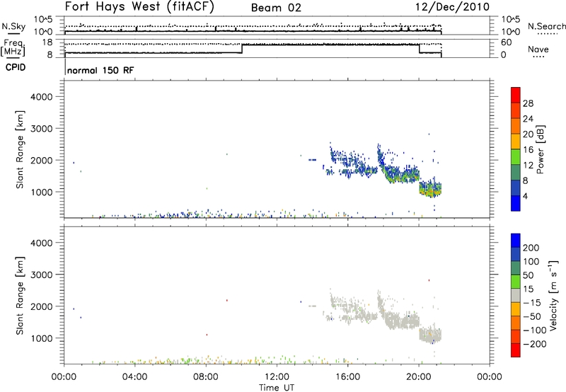
Task: Click the 'Velocity [m s-1]' colorbar title
Action: click(554, 296)
